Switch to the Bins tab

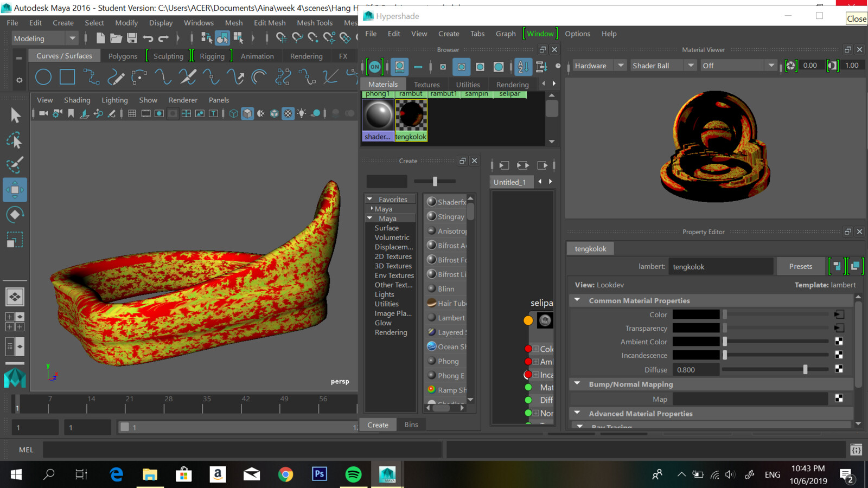(x=411, y=425)
